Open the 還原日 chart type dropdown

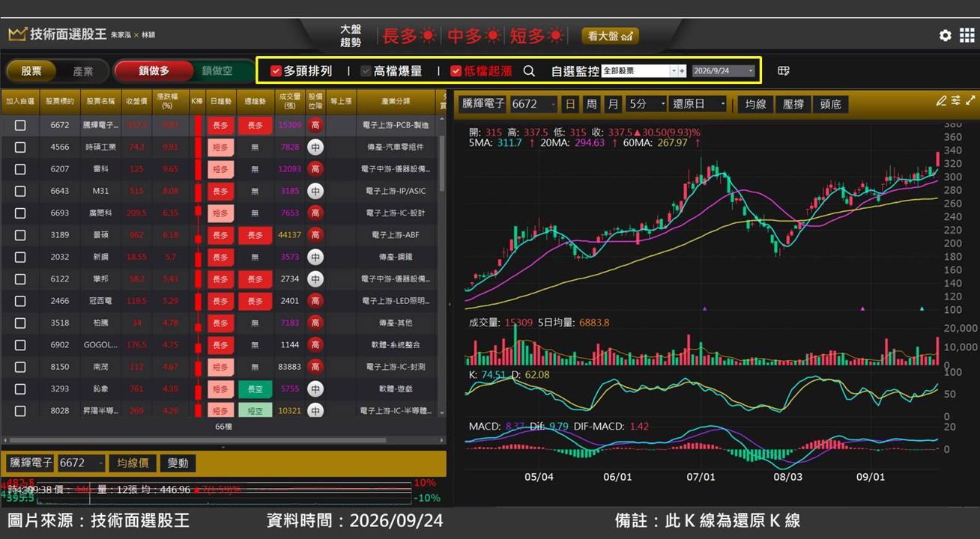(x=699, y=104)
